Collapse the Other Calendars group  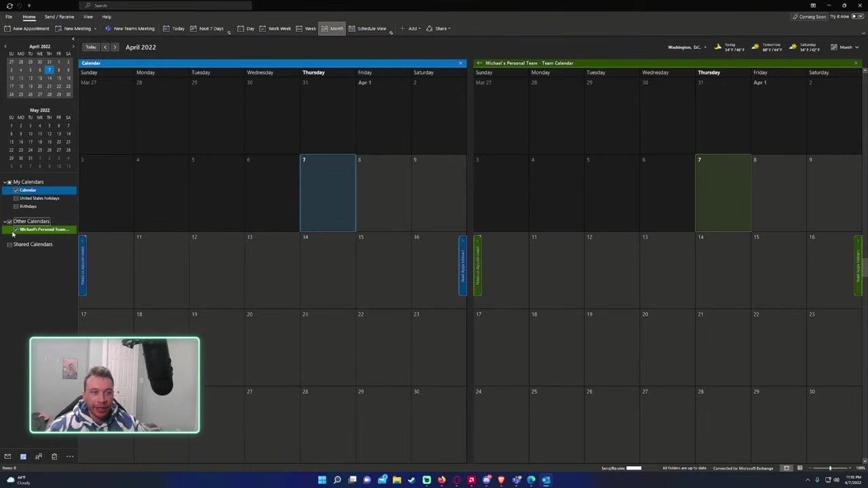tap(5, 221)
